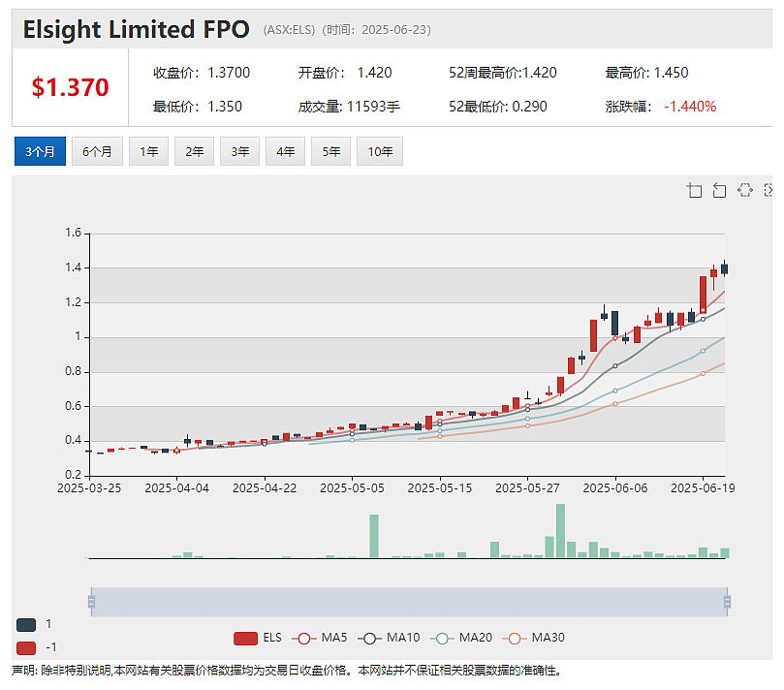Activate the area zoom tool icon

coord(695,190)
